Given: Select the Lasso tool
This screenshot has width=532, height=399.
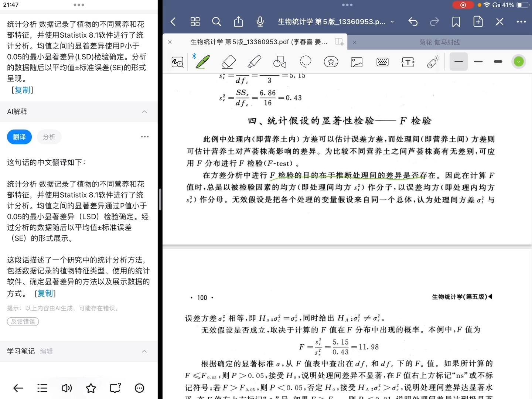Looking at the screenshot, I should (306, 62).
